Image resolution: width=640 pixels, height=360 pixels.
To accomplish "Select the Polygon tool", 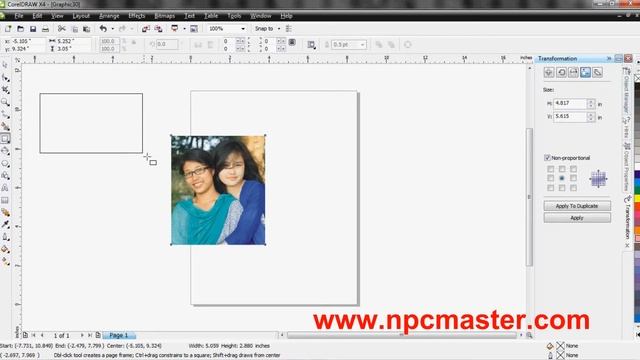I will click(5, 163).
